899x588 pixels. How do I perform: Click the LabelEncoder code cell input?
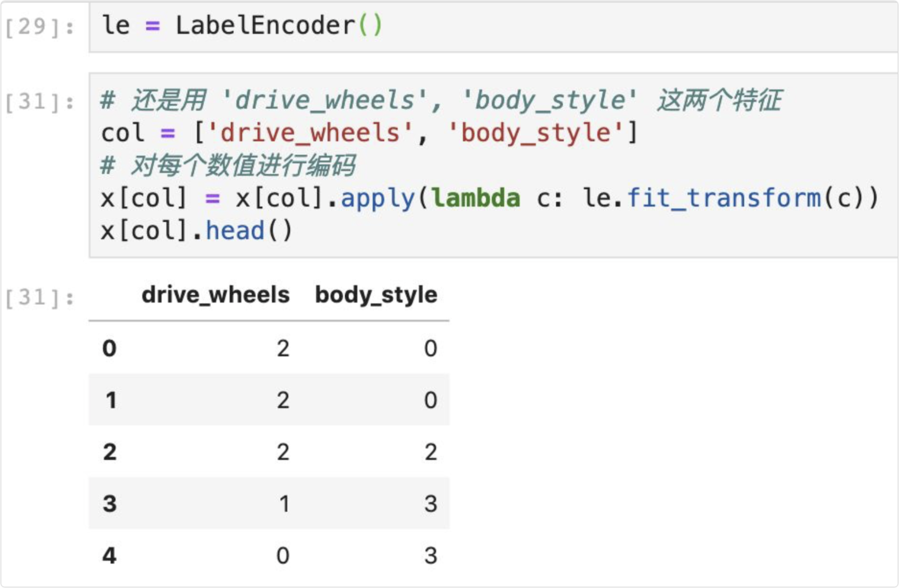point(493,27)
